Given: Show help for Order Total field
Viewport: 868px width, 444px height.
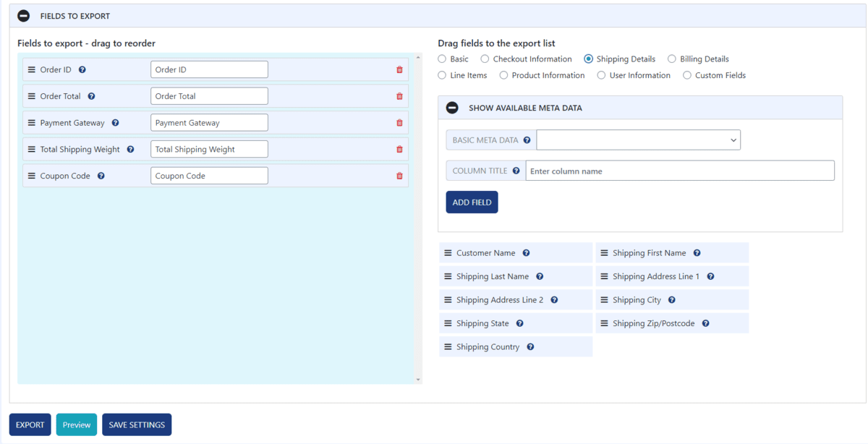Looking at the screenshot, I should pyautogui.click(x=91, y=96).
